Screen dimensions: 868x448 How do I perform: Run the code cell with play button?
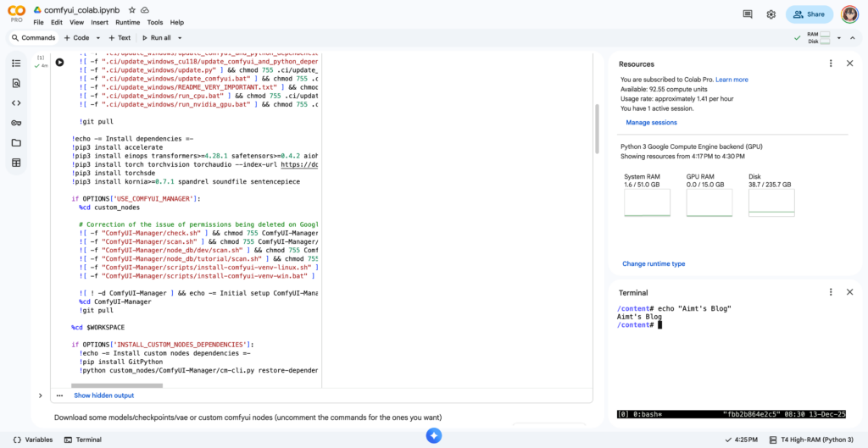click(x=59, y=62)
